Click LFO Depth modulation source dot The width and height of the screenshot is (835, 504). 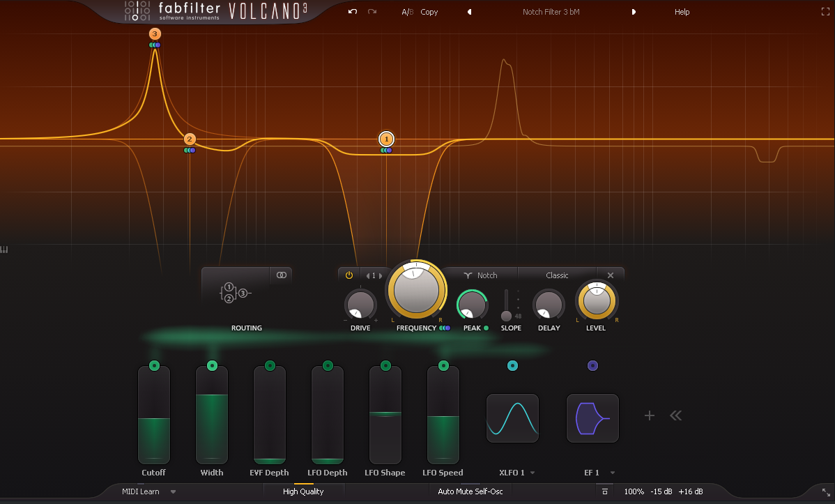(x=328, y=365)
